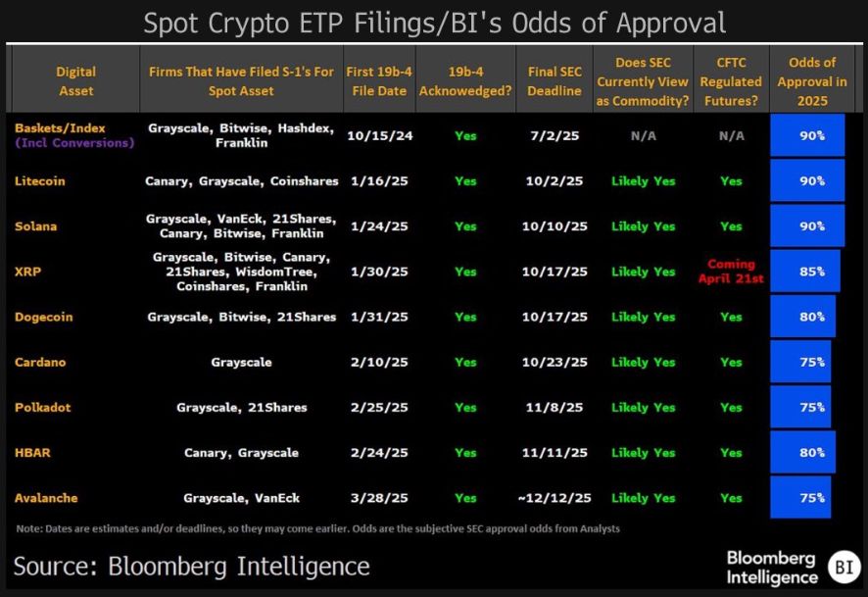Click the XRP 85% blue odds bar
The width and height of the screenshot is (868, 597).
click(x=805, y=272)
